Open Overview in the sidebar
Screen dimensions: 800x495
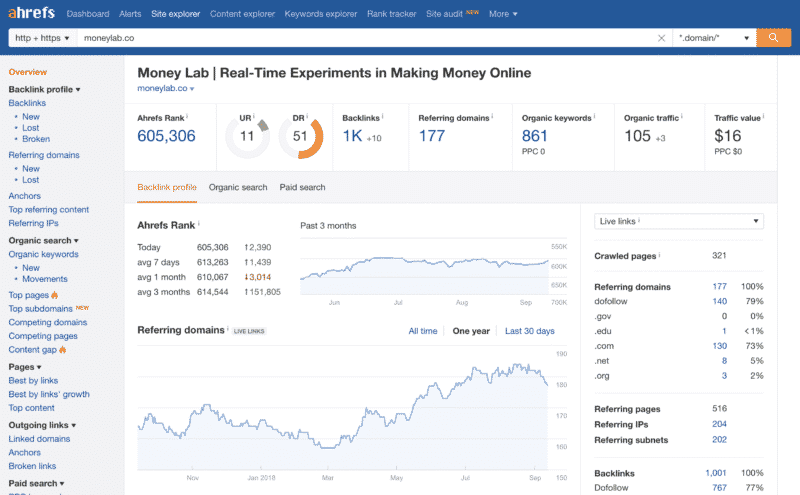point(28,72)
